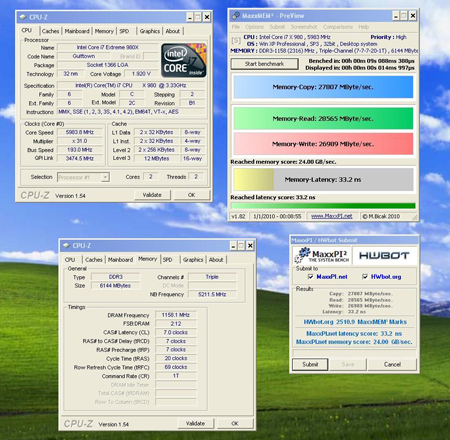Image resolution: width=450 pixels, height=440 pixels.
Task: Click Validate in the CPU-Z Memory window
Action: point(195,424)
